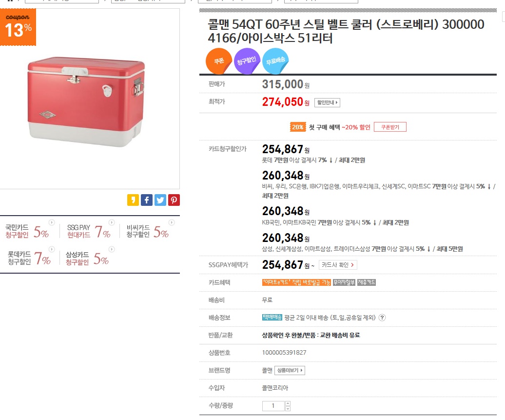The image size is (505, 420).
Task: Click the 이마트e카드 instant issuance banner
Action: pyautogui.click(x=296, y=282)
